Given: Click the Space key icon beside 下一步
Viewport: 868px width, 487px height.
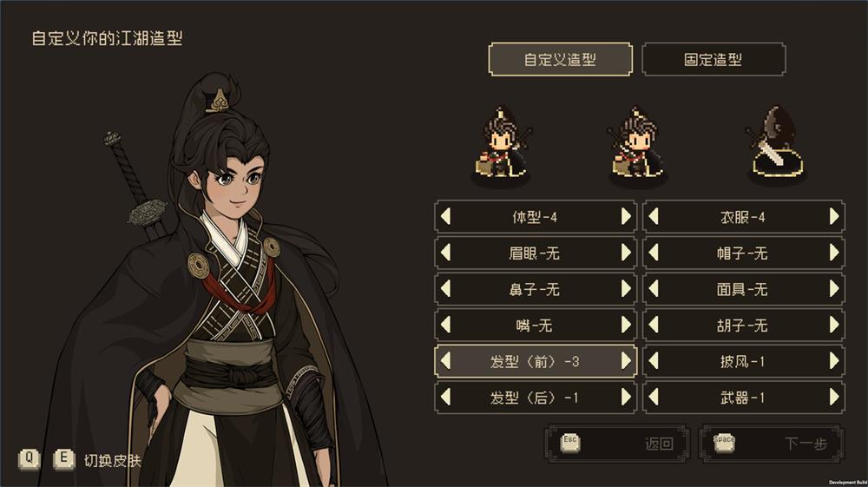Looking at the screenshot, I should tap(724, 442).
